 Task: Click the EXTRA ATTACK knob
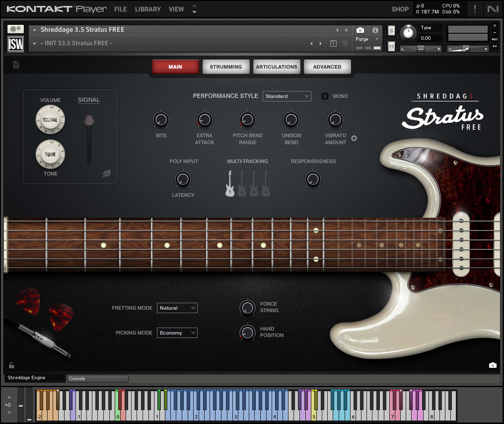click(205, 120)
